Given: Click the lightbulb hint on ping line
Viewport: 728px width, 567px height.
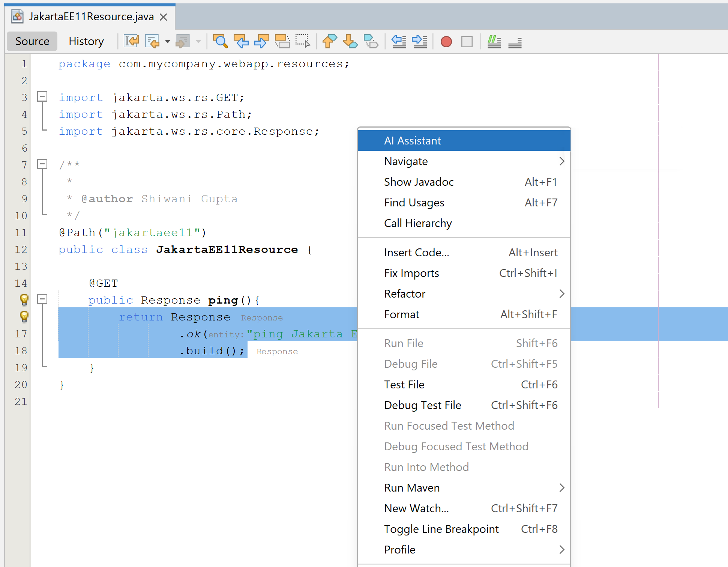Looking at the screenshot, I should click(x=24, y=299).
